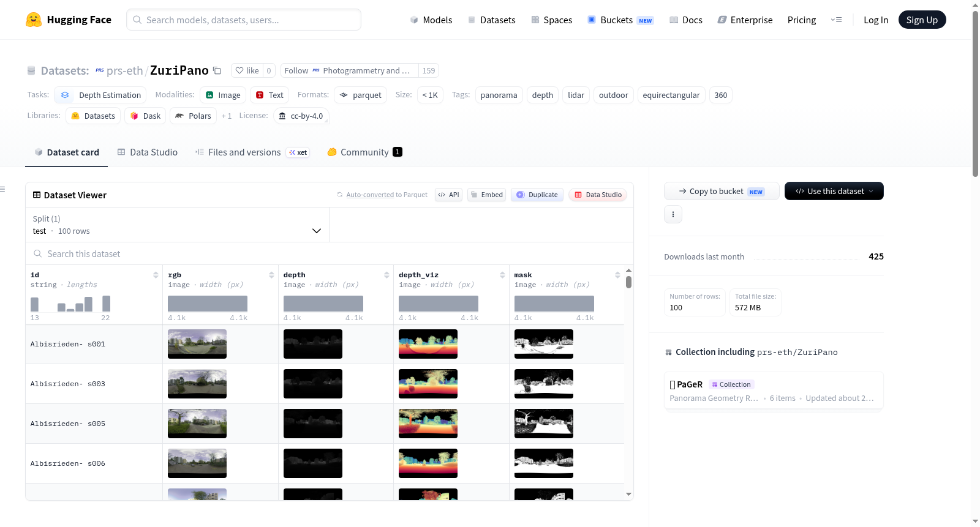Select the equirectangular tag

(671, 95)
